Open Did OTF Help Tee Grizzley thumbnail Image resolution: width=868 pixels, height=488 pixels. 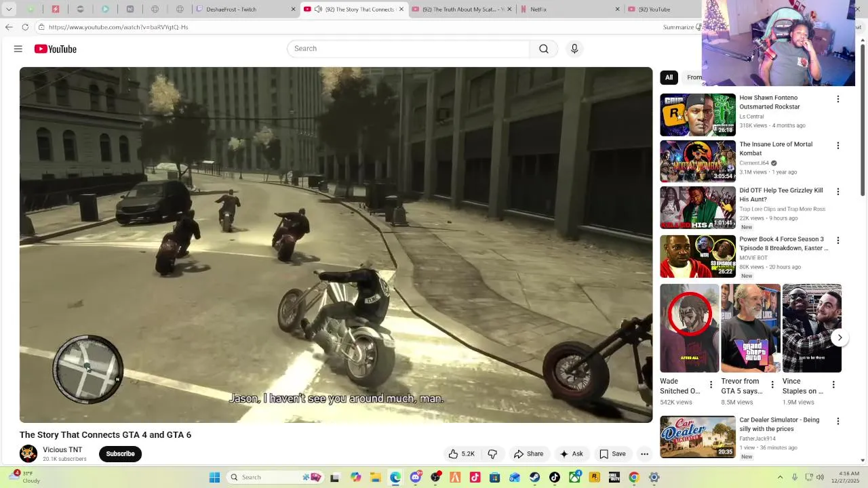pos(698,208)
